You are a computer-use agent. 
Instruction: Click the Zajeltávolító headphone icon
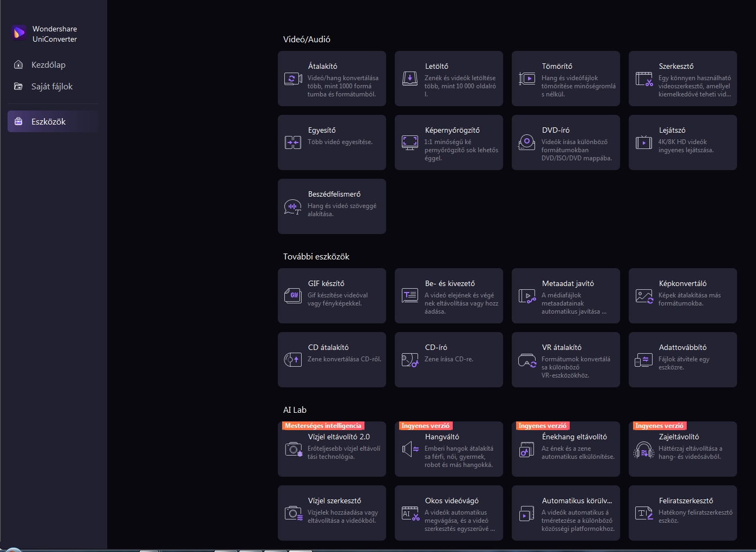[x=644, y=450]
